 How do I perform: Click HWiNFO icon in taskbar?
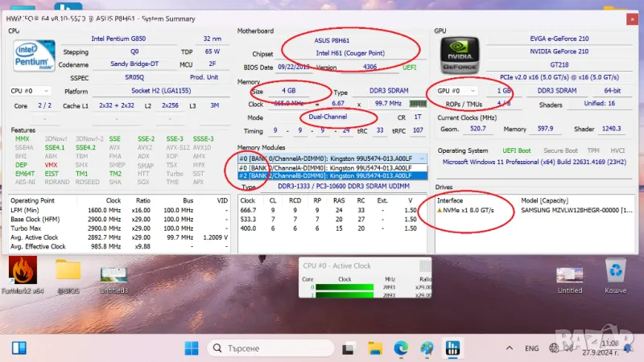click(x=452, y=348)
